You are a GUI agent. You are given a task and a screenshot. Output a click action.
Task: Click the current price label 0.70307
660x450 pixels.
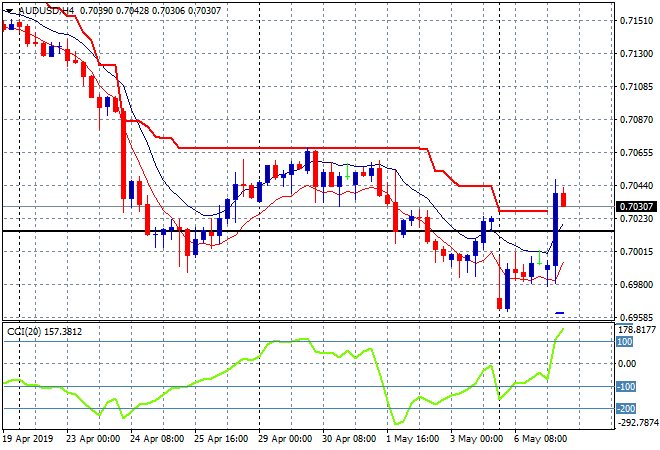coord(636,207)
